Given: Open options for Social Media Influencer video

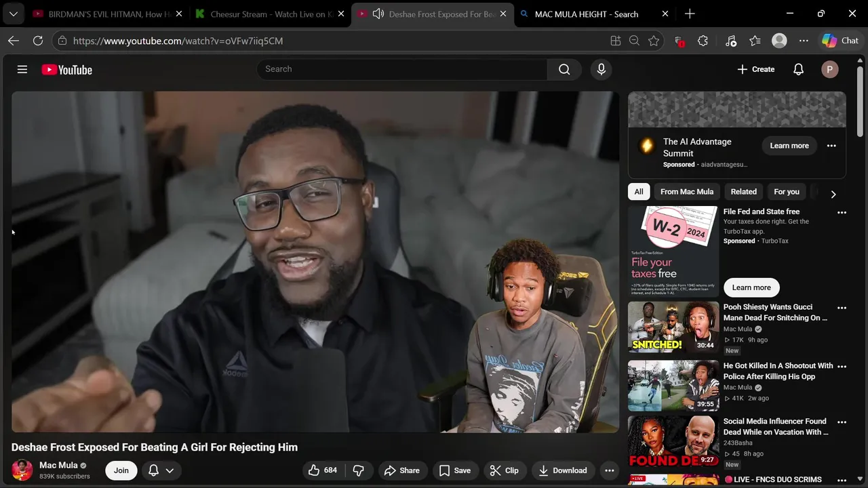Looking at the screenshot, I should 842,422.
